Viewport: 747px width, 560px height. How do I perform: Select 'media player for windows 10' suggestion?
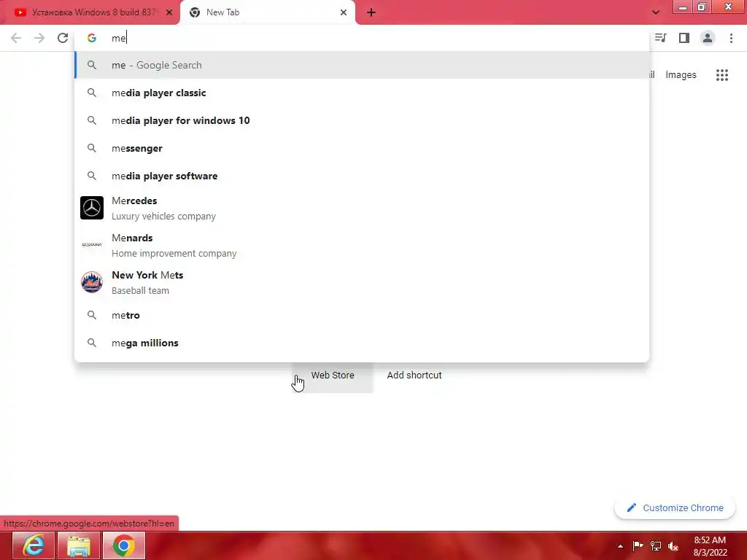[362, 120]
